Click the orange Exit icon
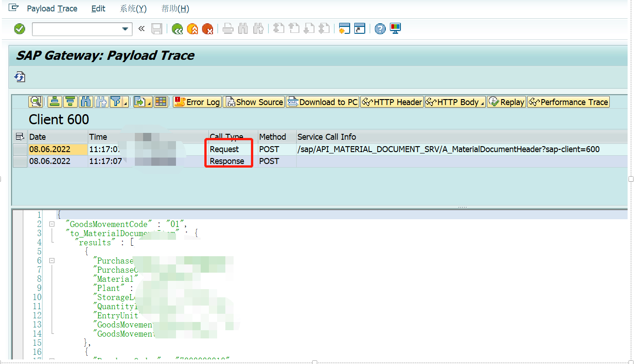634x364 pixels. (x=192, y=29)
